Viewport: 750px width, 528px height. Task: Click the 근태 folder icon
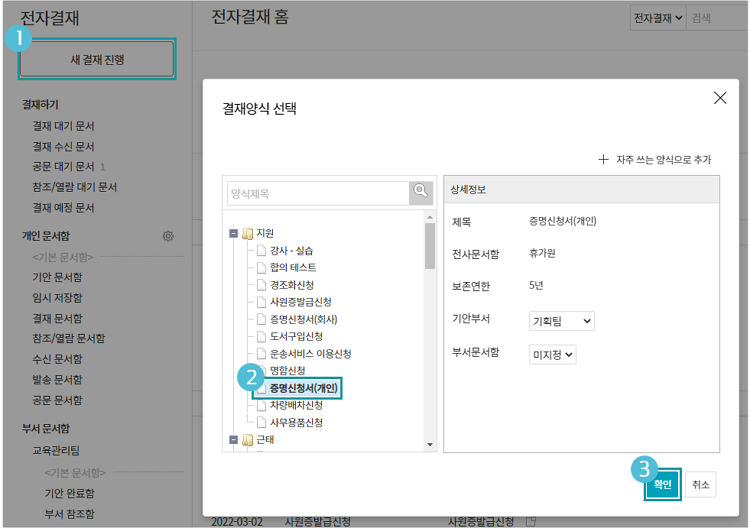pyautogui.click(x=247, y=440)
